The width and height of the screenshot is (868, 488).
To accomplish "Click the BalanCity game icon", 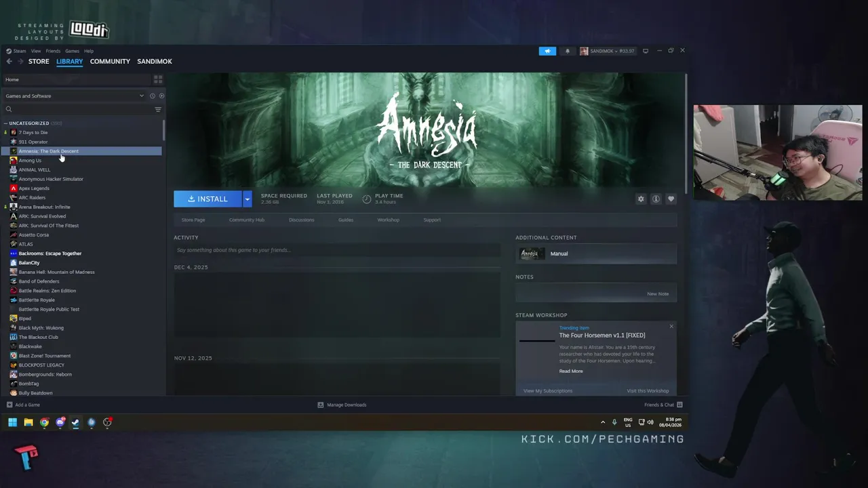I will 14,262.
